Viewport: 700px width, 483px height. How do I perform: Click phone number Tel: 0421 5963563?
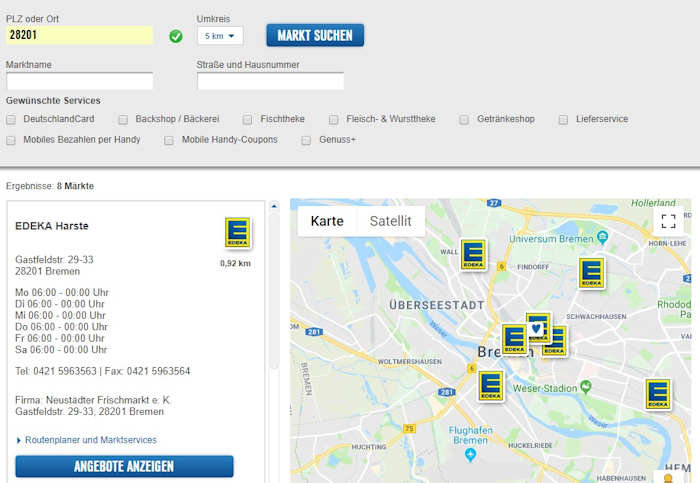56,371
